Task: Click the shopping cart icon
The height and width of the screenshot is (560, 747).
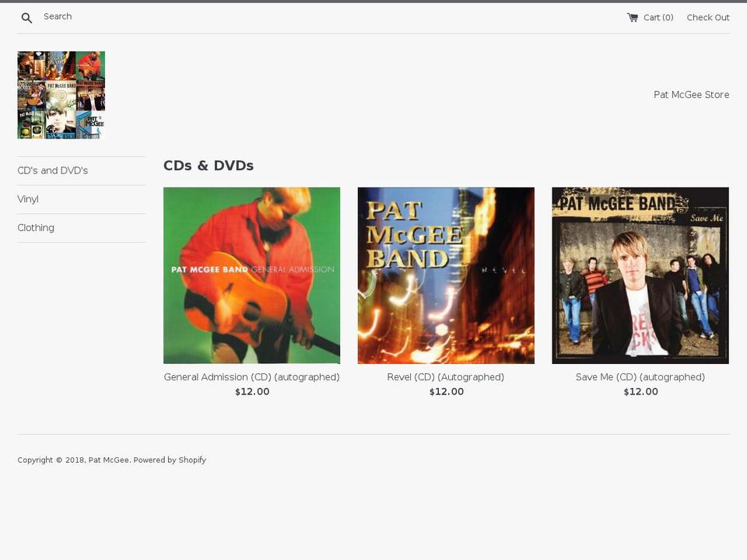Action: pyautogui.click(x=632, y=18)
